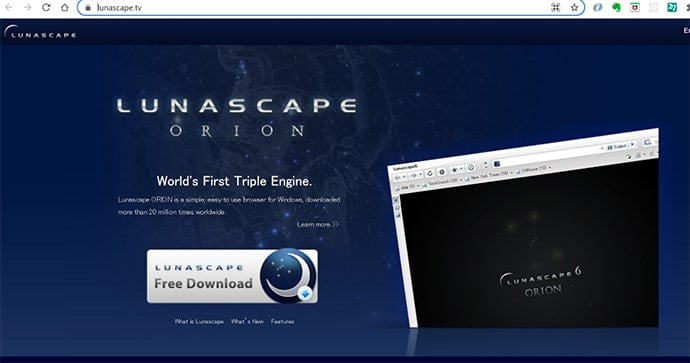This screenshot has width=690, height=363.
Task: Reload the page with the refresh icon
Action: [x=46, y=7]
